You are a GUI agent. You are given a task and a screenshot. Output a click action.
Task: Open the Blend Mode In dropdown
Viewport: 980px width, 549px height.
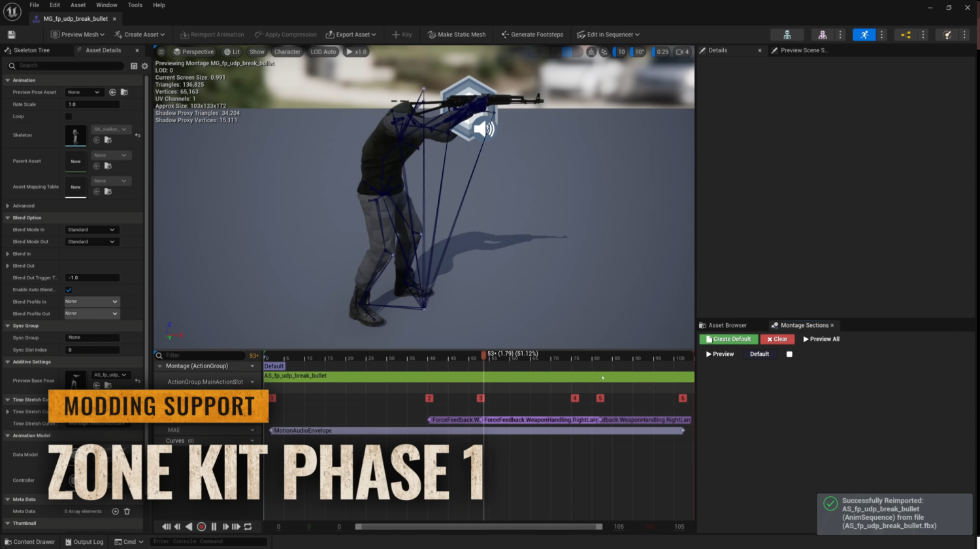[x=91, y=230]
